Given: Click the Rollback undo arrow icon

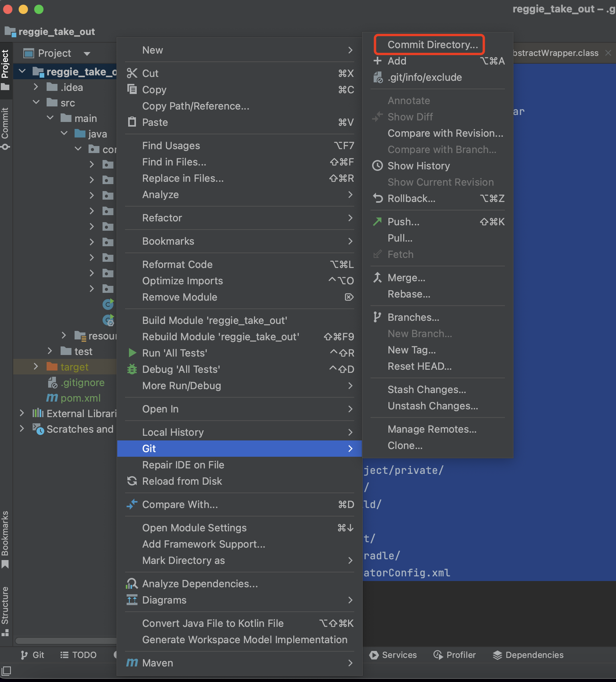Looking at the screenshot, I should tap(377, 198).
